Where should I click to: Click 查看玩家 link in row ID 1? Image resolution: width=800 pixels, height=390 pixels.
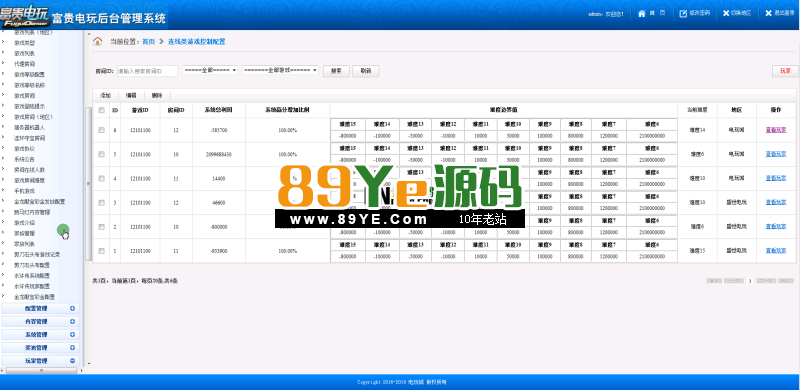pyautogui.click(x=776, y=251)
